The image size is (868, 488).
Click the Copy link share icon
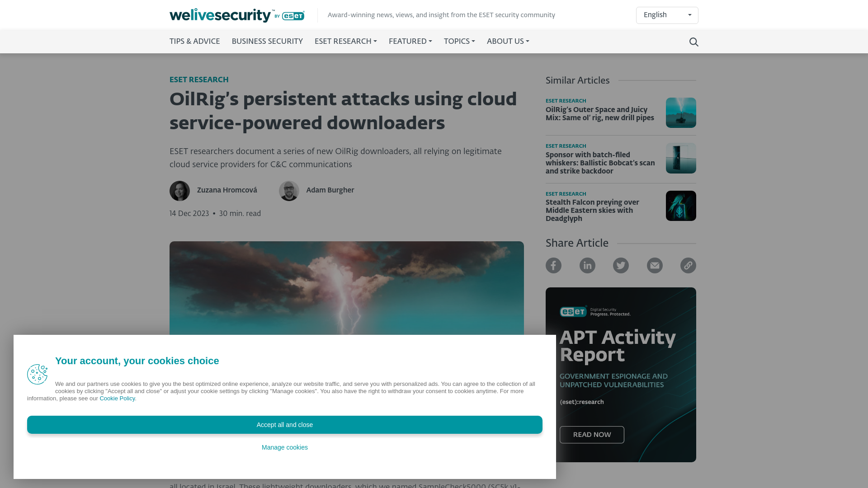688,265
